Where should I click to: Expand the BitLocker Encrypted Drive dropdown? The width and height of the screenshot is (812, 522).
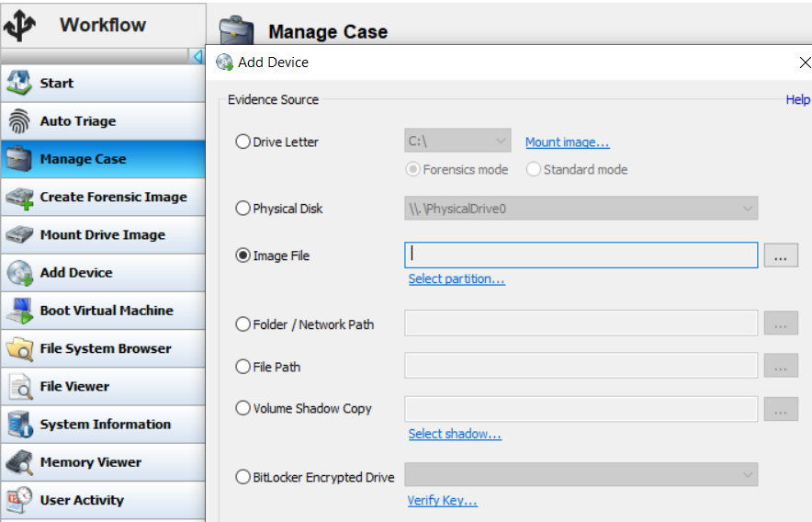point(581,474)
